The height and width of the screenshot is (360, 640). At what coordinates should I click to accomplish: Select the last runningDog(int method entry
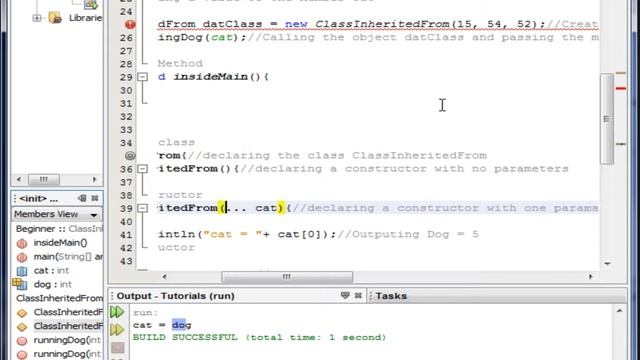click(67, 353)
